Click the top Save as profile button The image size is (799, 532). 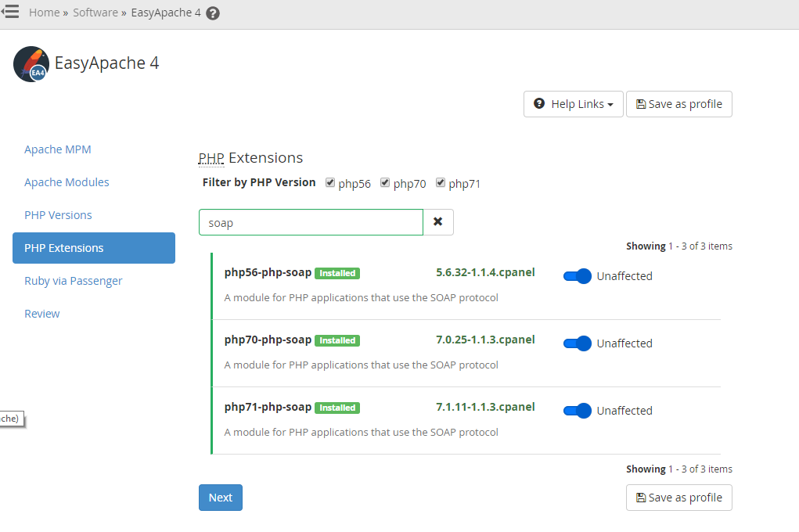[x=679, y=104]
